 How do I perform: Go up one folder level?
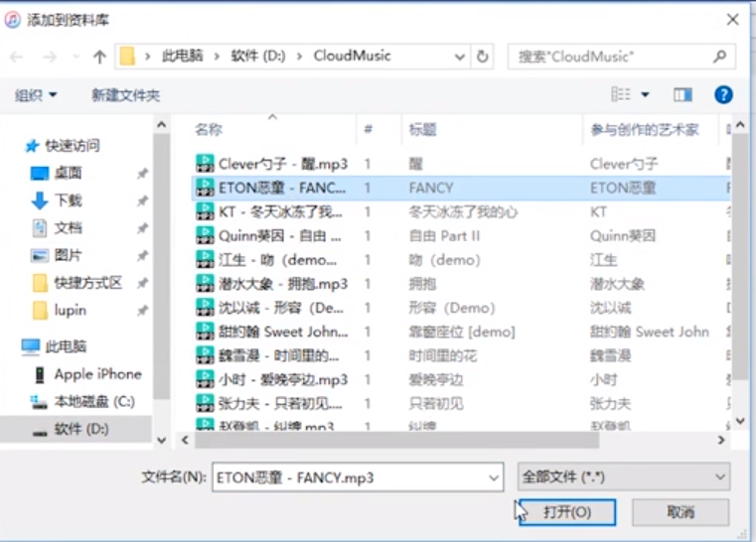99,57
